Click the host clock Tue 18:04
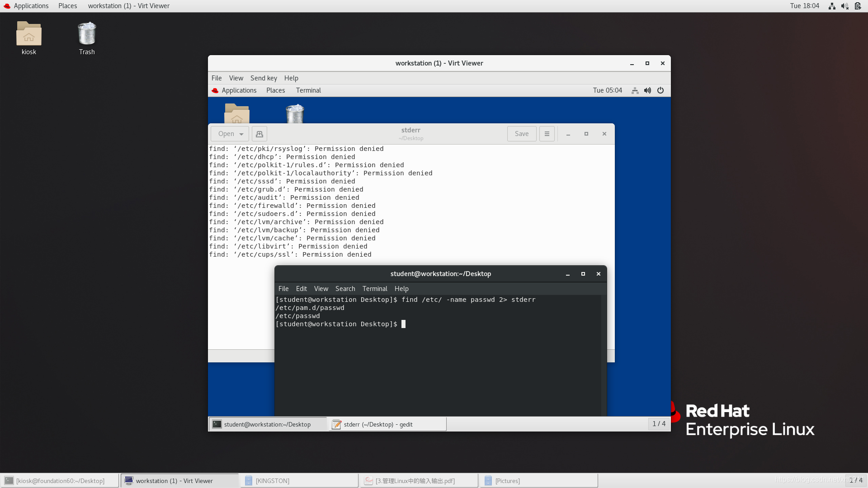The height and width of the screenshot is (488, 868). coord(804,6)
